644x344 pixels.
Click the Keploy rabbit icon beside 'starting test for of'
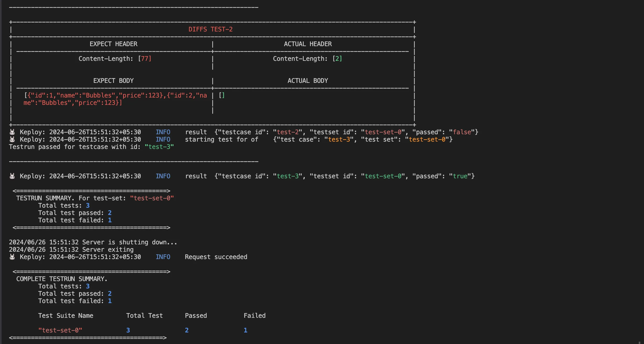(x=12, y=139)
